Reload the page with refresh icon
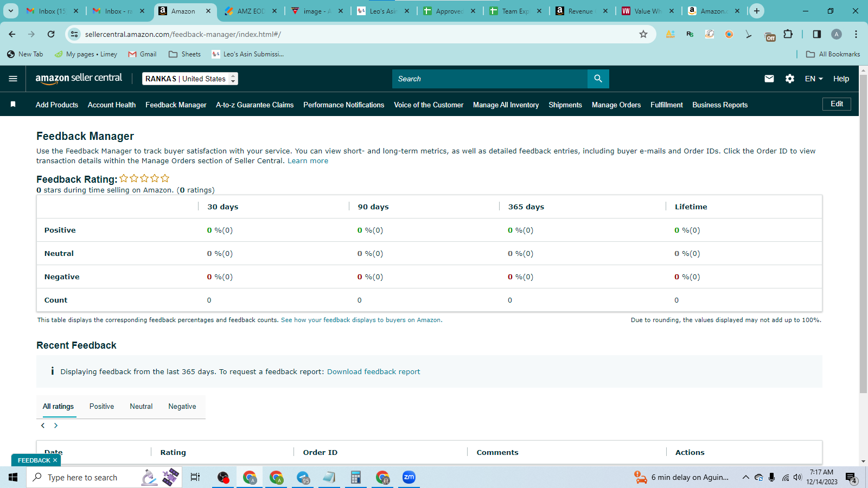This screenshot has height=488, width=868. pyautogui.click(x=51, y=34)
